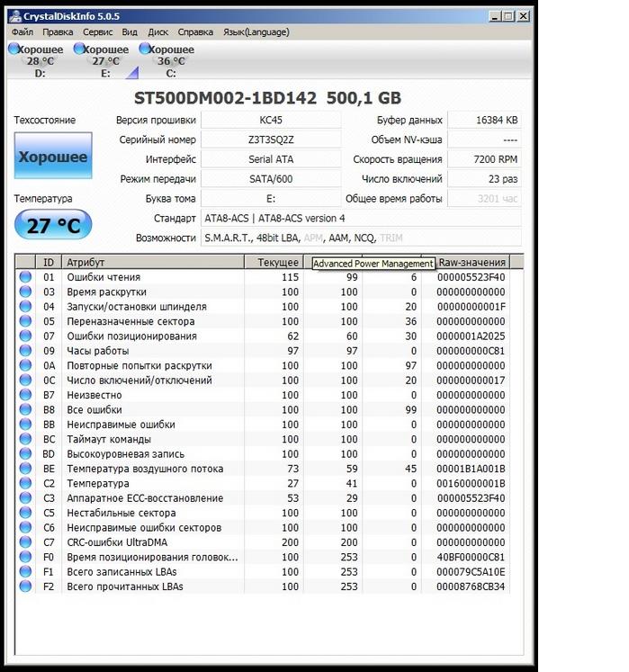Viewport: 629px width, 672px height.
Task: Click the KC45 firmware version field
Action: [271, 120]
